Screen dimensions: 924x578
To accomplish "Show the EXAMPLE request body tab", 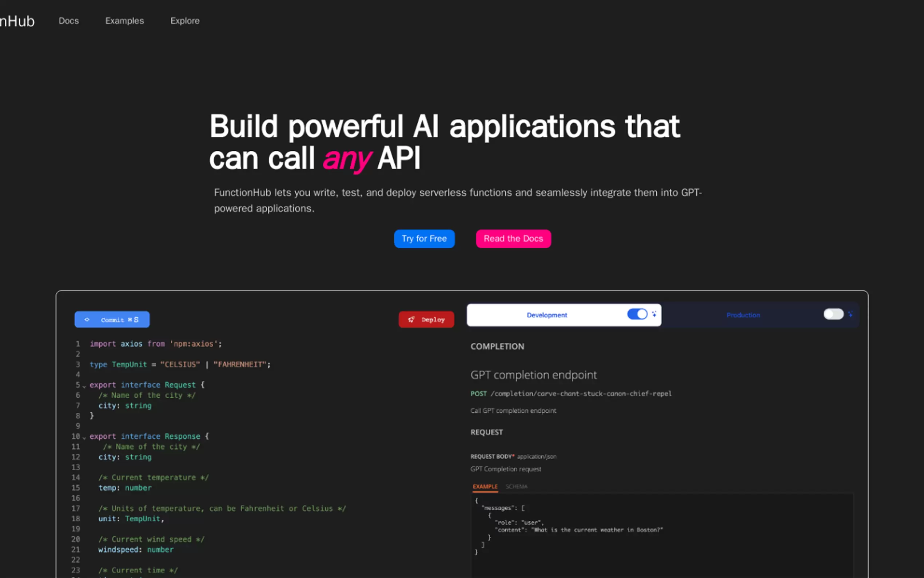I will click(x=485, y=487).
